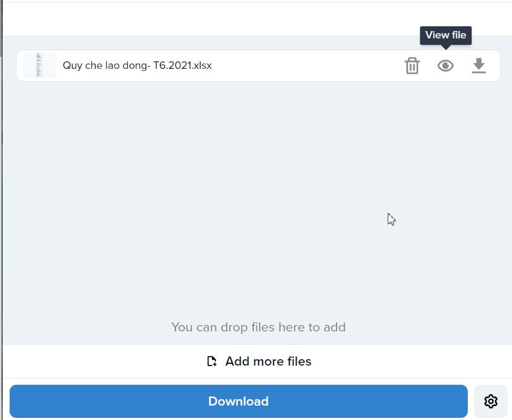Click the "Add more files" label
The image size is (512, 420).
pyautogui.click(x=268, y=361)
